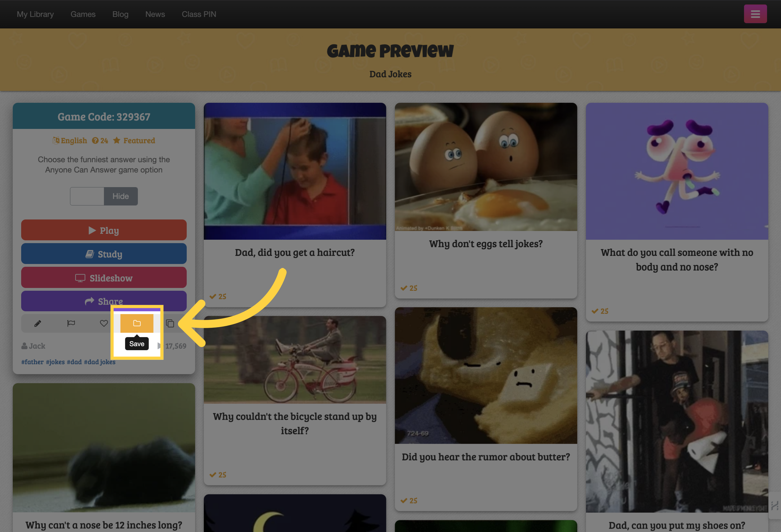Open the Games menu item
Viewport: 781px width, 532px height.
pos(83,14)
